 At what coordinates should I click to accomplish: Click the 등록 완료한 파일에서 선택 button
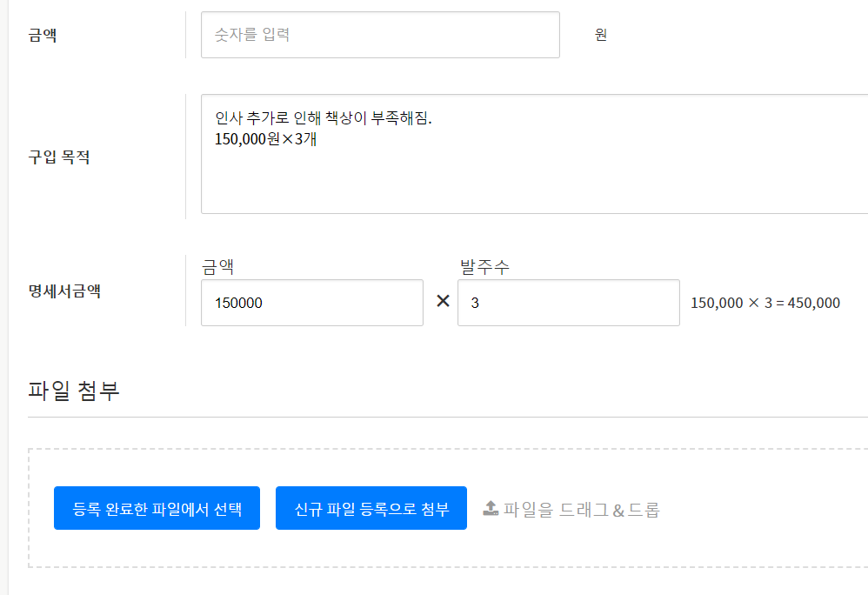[x=157, y=509]
